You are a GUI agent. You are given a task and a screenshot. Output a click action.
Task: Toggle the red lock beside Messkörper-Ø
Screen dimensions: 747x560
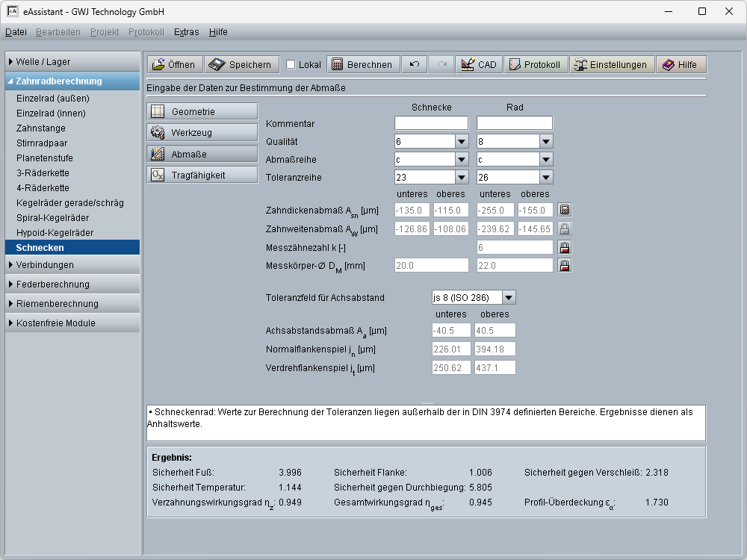tap(565, 265)
